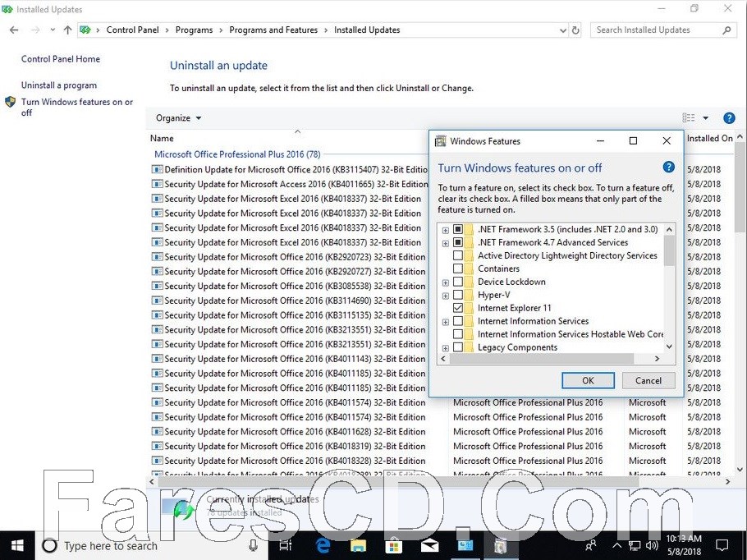Click the features list vertical scrollbar thumb
Screen dimensions: 747x560
point(669,250)
